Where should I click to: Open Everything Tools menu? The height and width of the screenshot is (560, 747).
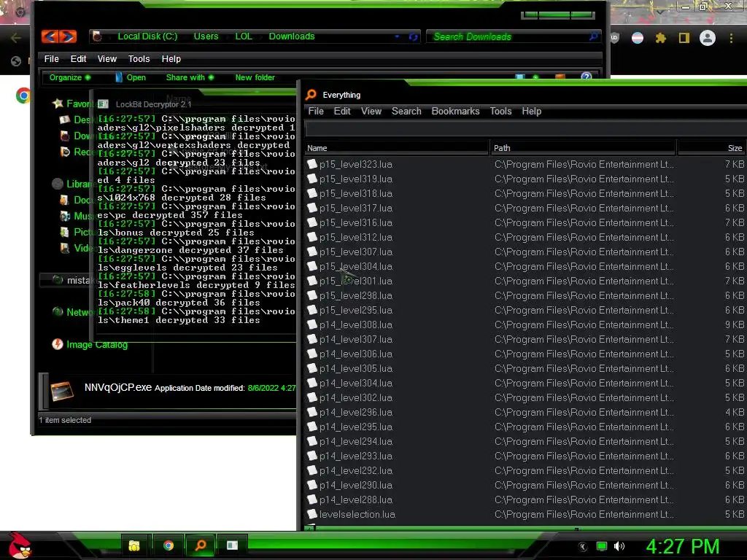coord(500,111)
